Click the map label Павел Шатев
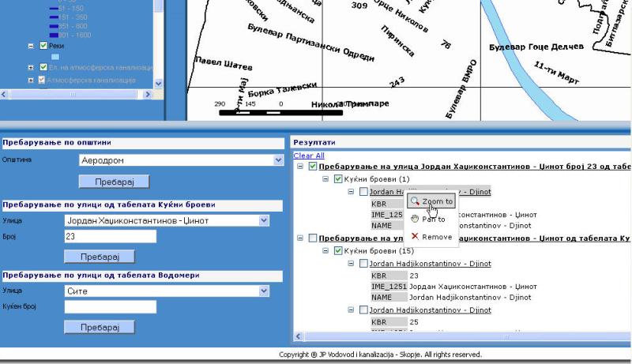The height and width of the screenshot is (364, 632). 224,64
